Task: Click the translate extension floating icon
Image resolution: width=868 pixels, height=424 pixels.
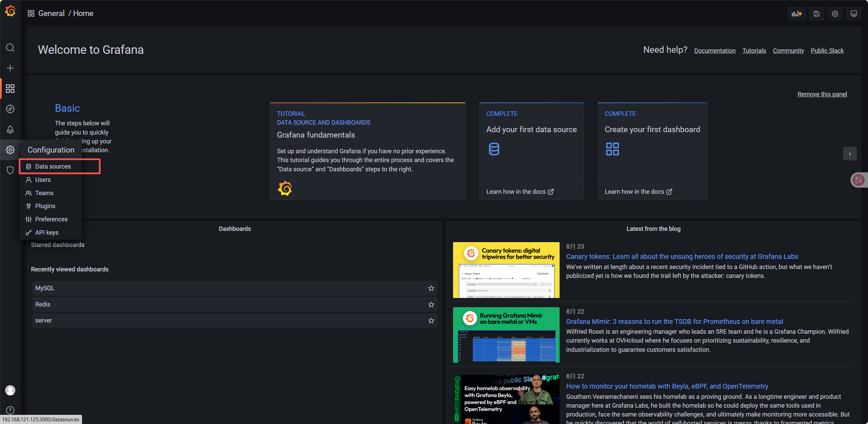Action: tap(858, 180)
